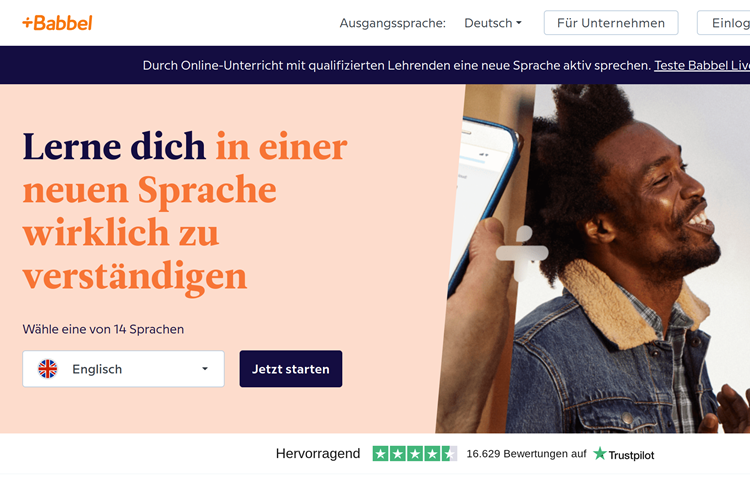Click the Ausgangssprache label in header
The image size is (750, 495).
(x=392, y=23)
